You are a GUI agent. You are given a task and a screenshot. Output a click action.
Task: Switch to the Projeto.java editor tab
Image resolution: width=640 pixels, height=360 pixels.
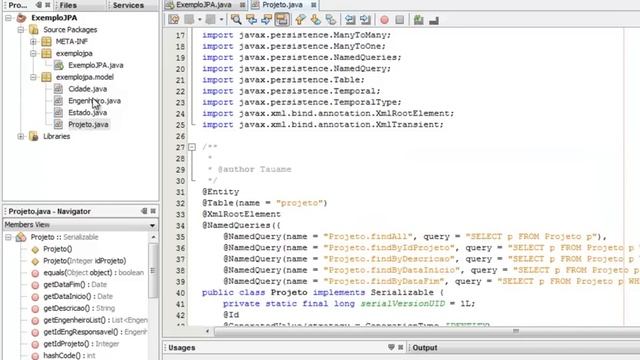(x=282, y=5)
